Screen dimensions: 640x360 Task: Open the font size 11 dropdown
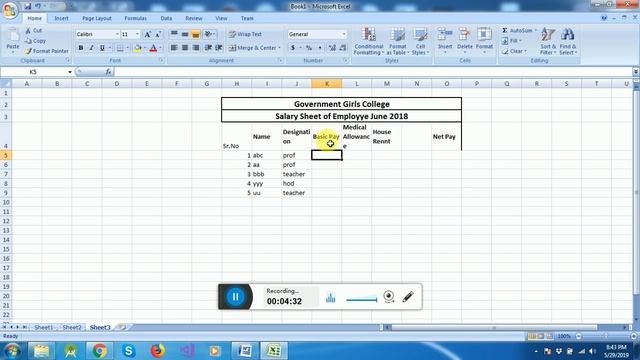(x=137, y=34)
